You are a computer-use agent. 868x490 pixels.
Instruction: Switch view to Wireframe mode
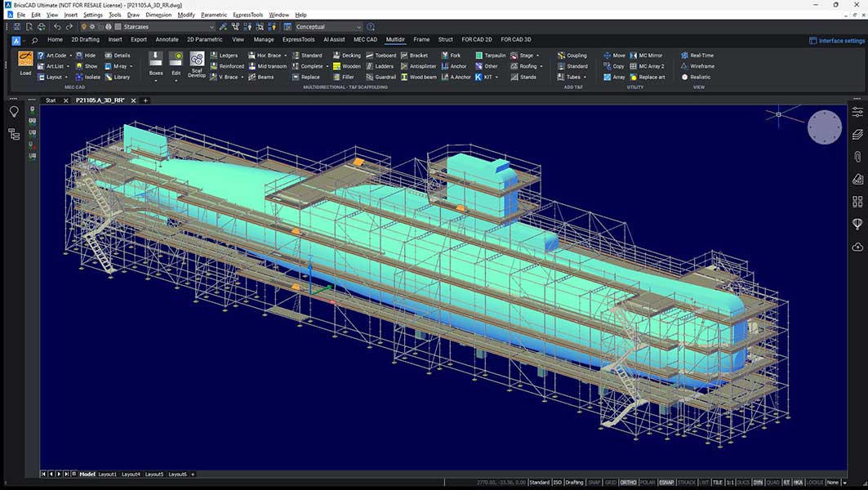click(701, 65)
